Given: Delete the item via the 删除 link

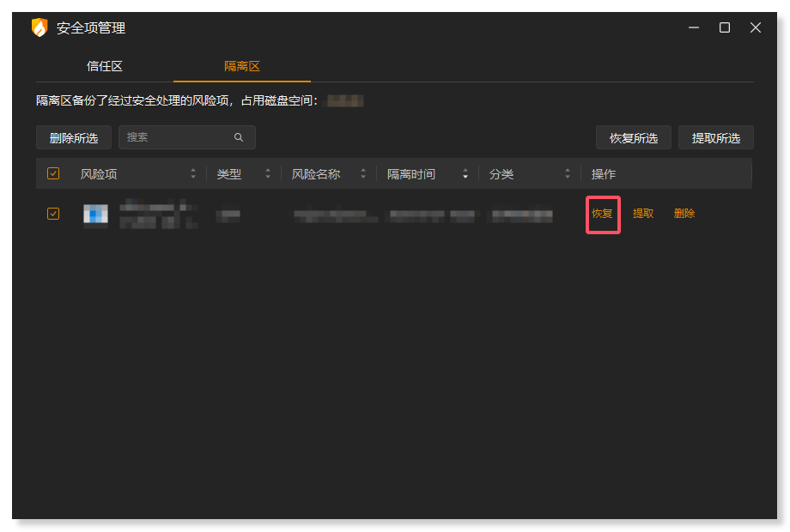Looking at the screenshot, I should pos(684,214).
